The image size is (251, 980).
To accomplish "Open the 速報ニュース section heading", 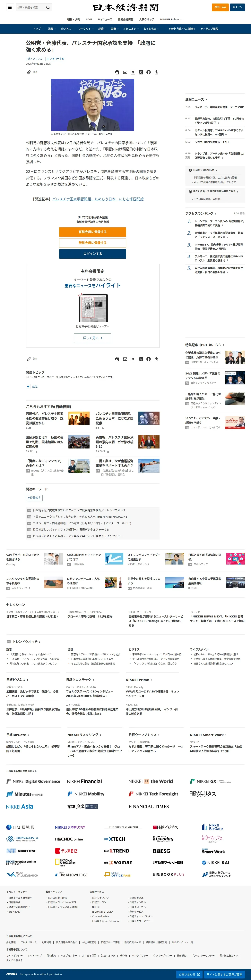I will click(x=196, y=99).
